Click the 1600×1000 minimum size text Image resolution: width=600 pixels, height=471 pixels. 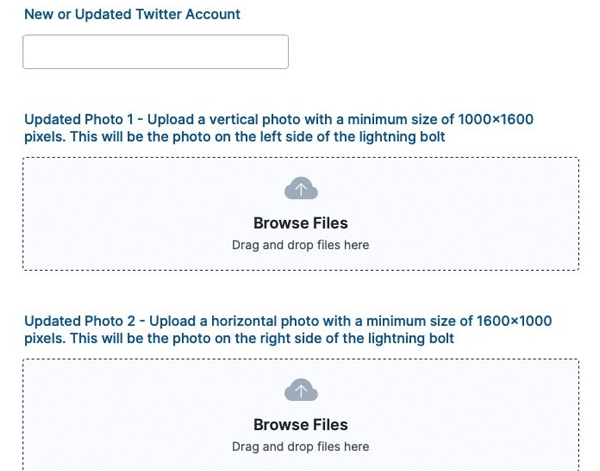[514, 321]
